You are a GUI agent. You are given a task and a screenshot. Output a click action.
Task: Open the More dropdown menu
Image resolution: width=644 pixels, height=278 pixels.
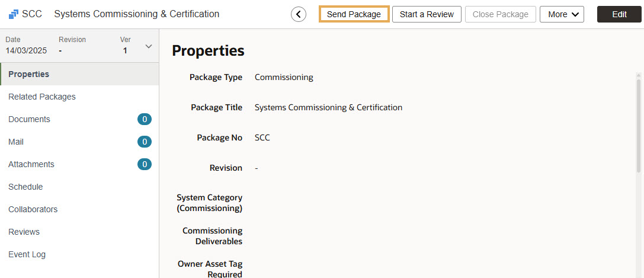click(x=562, y=14)
